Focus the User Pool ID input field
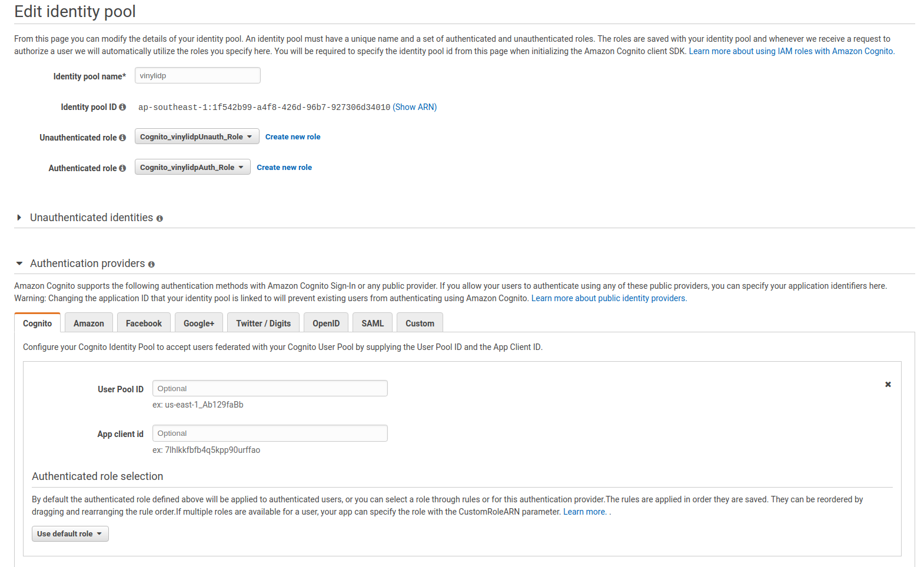The width and height of the screenshot is (924, 567). pyautogui.click(x=270, y=388)
